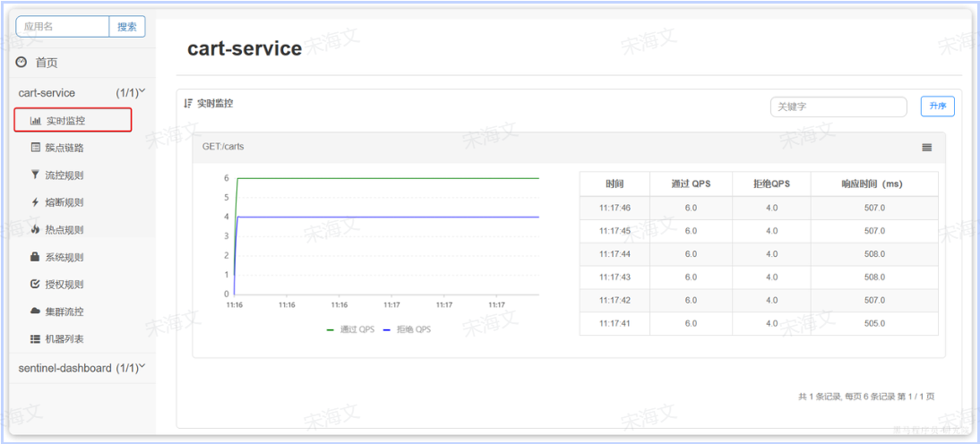Click the 通过 QPS column header
Image resolution: width=980 pixels, height=444 pixels.
(691, 184)
